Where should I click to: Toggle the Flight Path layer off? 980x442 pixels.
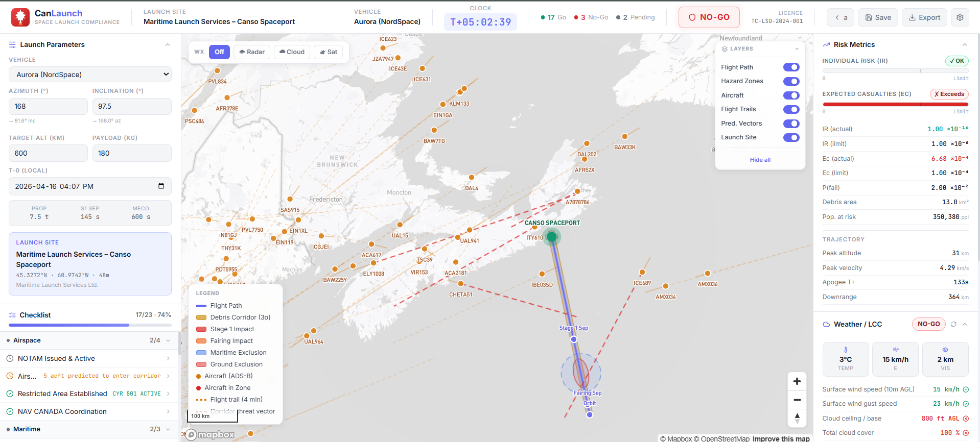coord(790,67)
